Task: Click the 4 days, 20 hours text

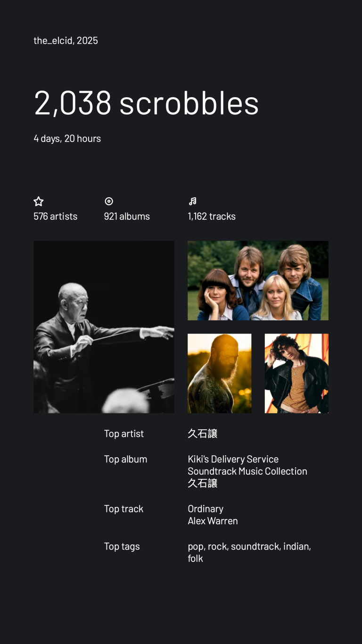Action: pos(67,139)
